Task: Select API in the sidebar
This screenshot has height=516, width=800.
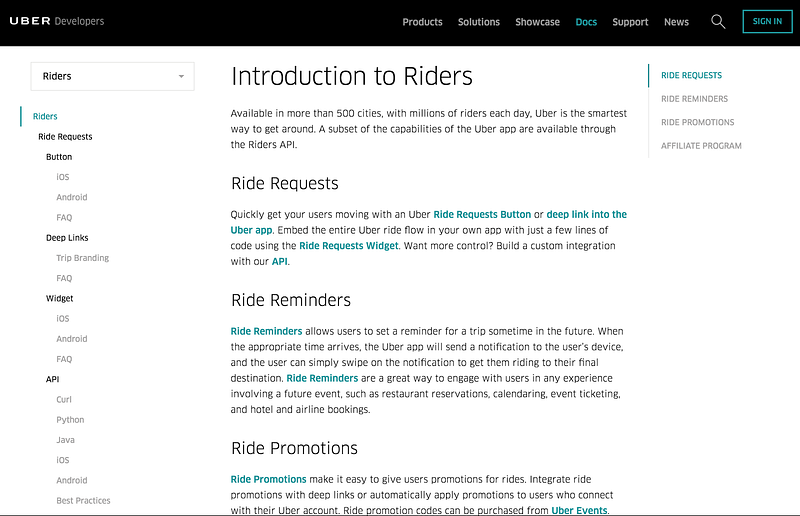Action: click(53, 379)
